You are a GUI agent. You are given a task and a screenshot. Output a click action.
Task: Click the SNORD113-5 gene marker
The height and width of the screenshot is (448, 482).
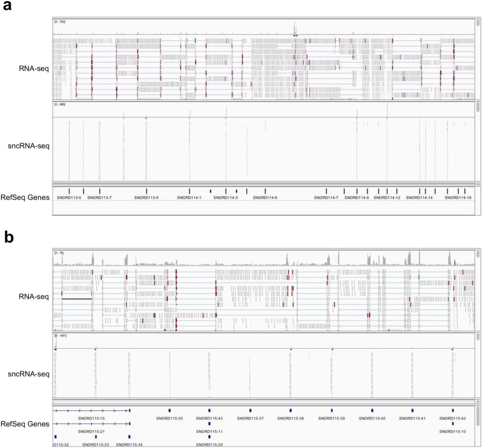coord(69,191)
